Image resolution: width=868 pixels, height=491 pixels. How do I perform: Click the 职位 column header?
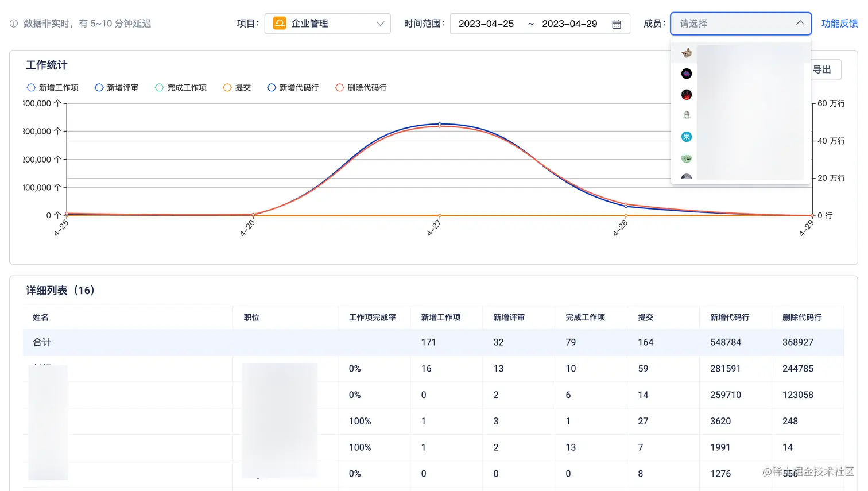[251, 318]
